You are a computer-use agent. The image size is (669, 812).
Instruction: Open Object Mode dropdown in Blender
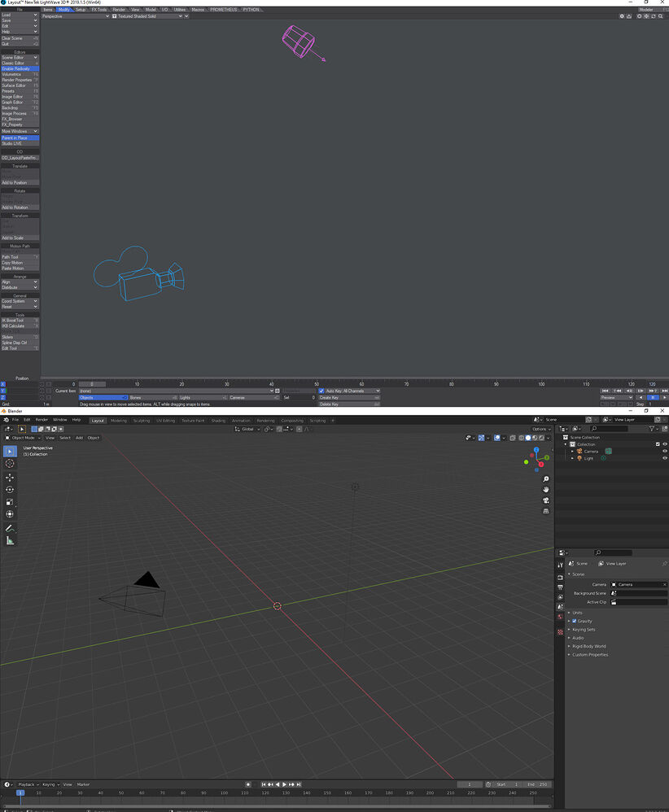tap(23, 438)
